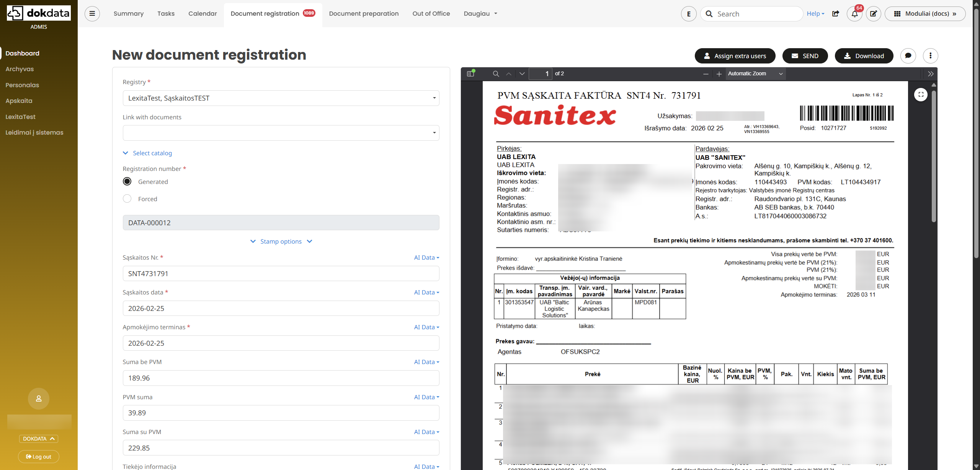Click the Suma be PVM input field
Image resolution: width=980 pixels, height=470 pixels.
point(281,378)
